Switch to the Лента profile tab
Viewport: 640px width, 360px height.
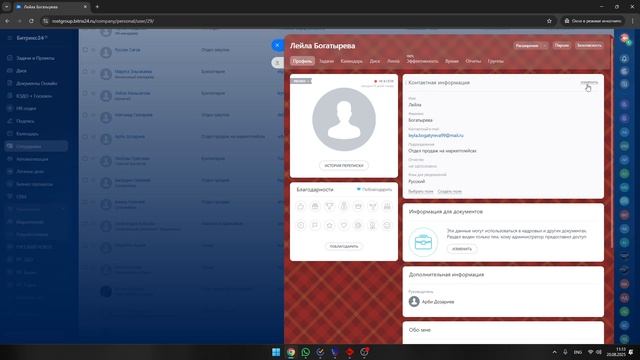coord(393,61)
